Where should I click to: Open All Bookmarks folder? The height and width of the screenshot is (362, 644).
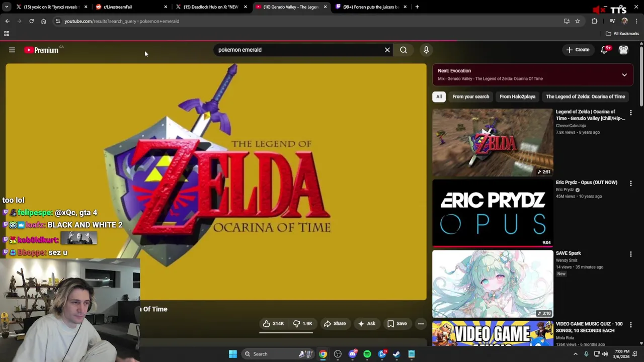click(622, 34)
